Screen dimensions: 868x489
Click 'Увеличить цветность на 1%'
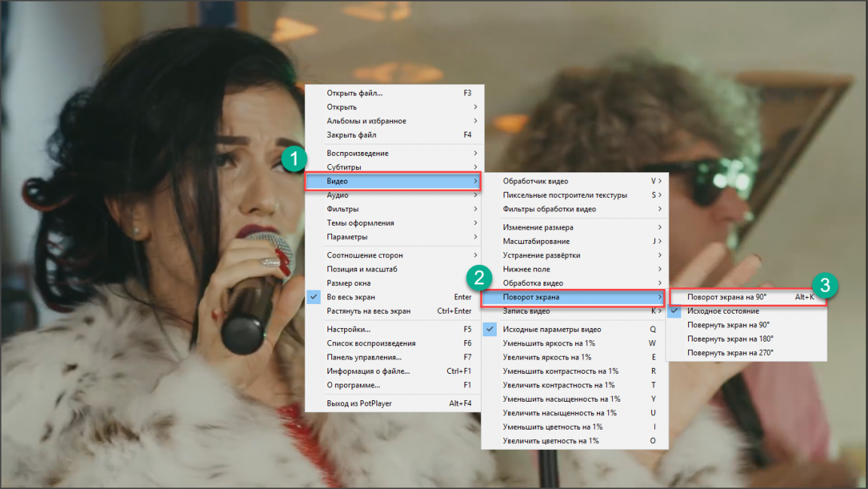[x=574, y=441]
